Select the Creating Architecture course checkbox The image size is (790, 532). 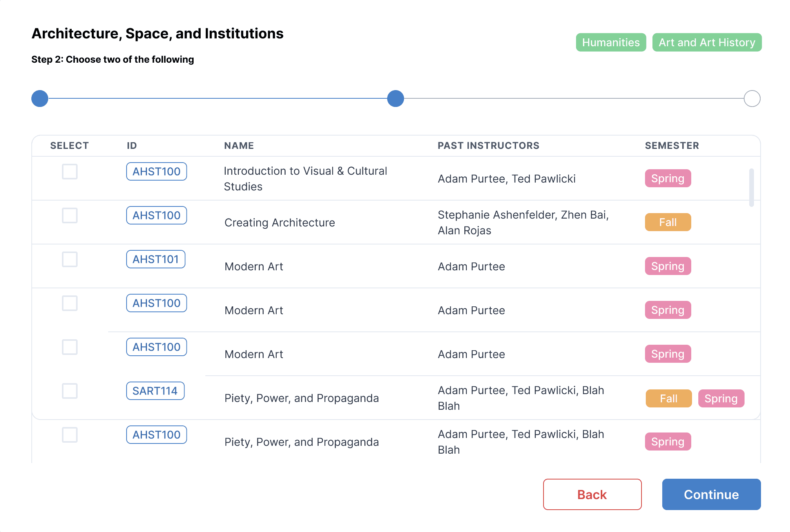pyautogui.click(x=70, y=215)
